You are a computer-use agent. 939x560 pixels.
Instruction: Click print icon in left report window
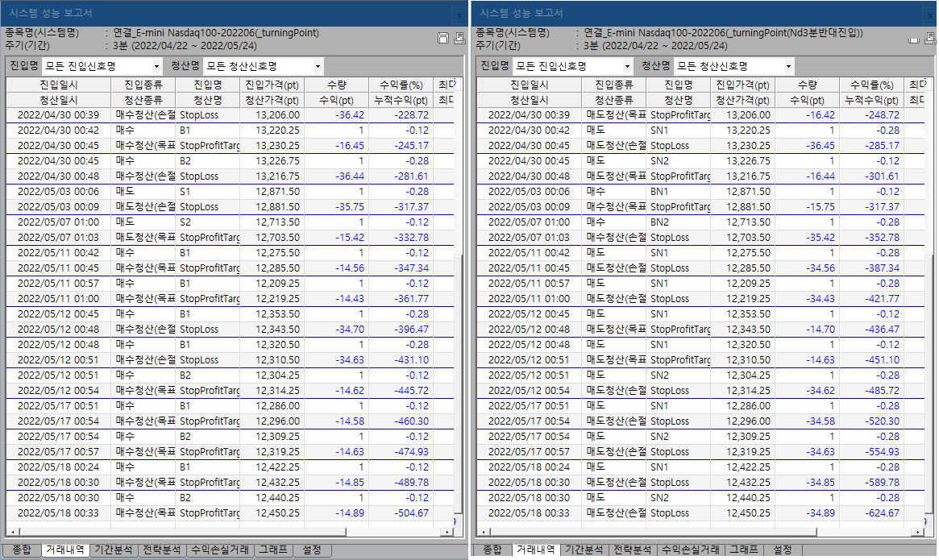459,38
